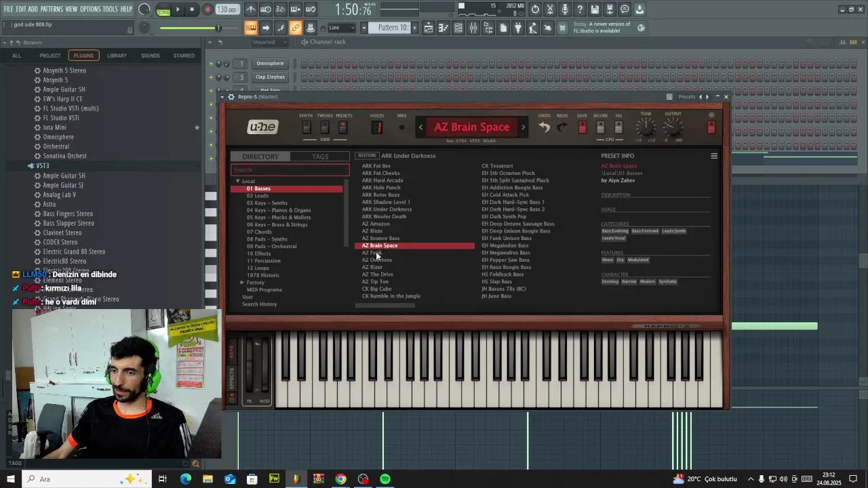Toggle the HQ CPU switch

(618, 127)
